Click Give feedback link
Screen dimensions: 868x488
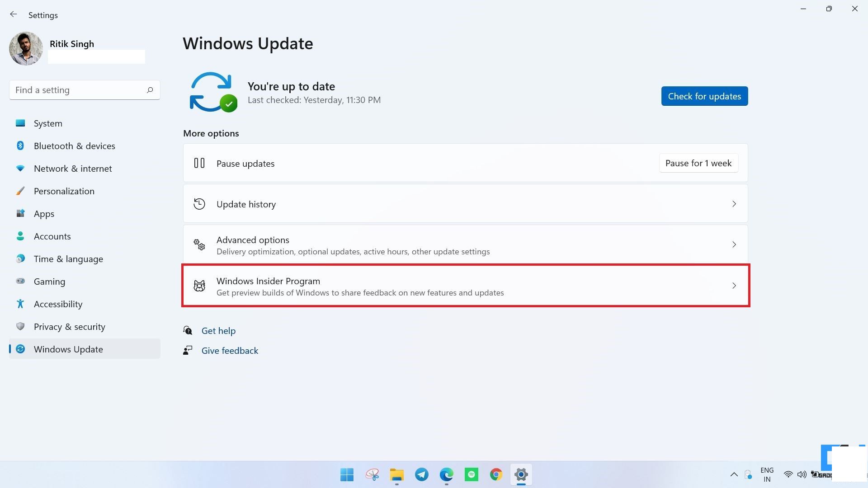click(230, 350)
